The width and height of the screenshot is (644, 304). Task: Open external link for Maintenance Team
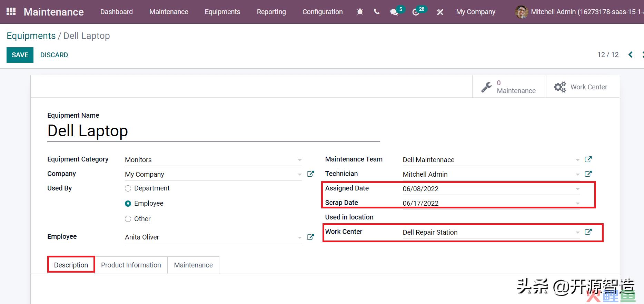coord(588,159)
